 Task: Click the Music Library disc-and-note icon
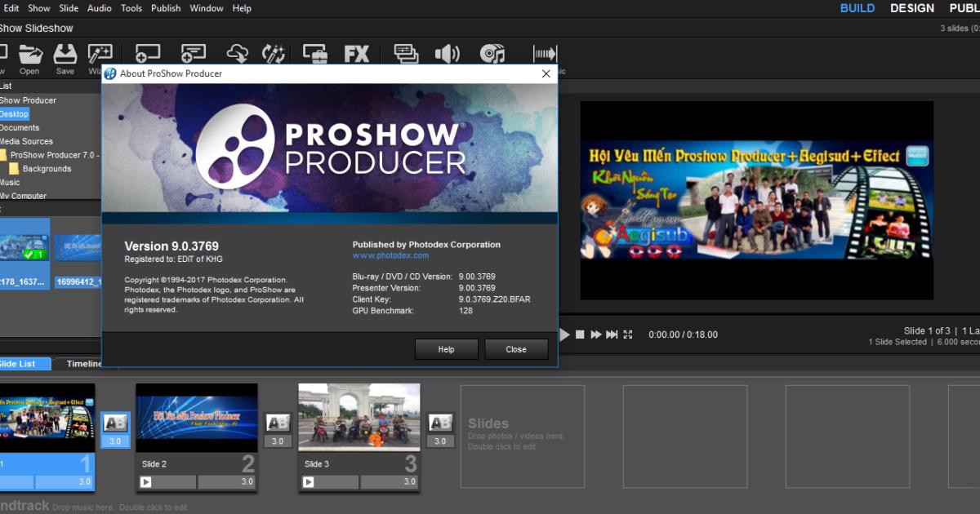coord(492,55)
